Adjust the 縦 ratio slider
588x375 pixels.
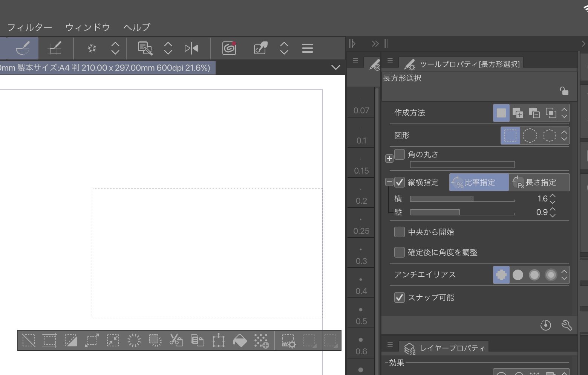pos(462,212)
